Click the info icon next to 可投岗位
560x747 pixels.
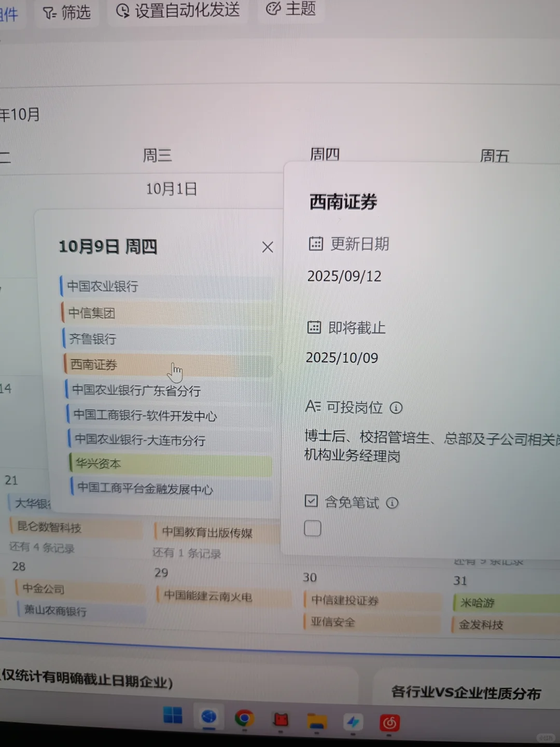(x=396, y=408)
